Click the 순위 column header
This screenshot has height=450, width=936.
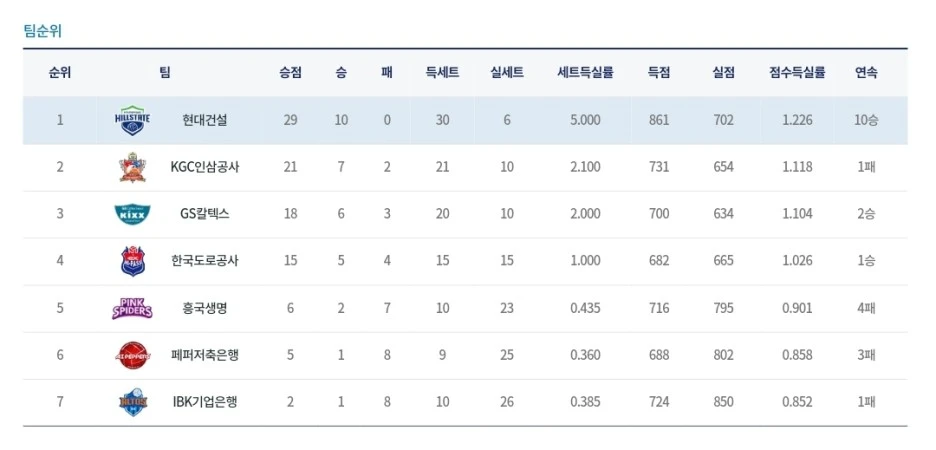[x=60, y=73]
